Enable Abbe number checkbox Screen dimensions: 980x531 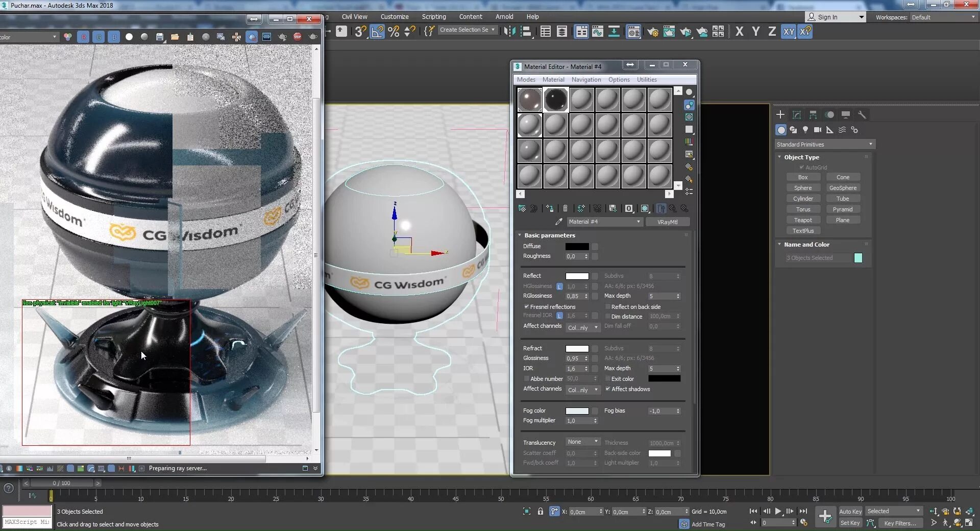click(526, 379)
